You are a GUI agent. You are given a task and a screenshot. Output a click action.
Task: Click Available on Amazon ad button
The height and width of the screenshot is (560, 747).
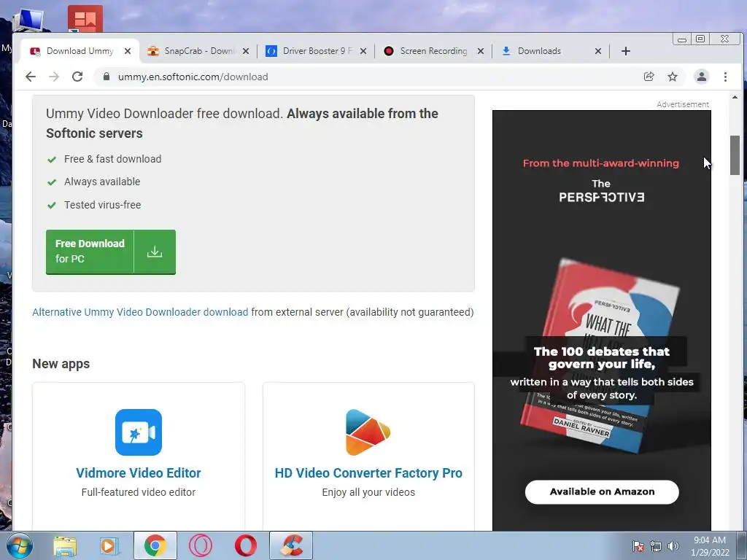click(x=602, y=492)
